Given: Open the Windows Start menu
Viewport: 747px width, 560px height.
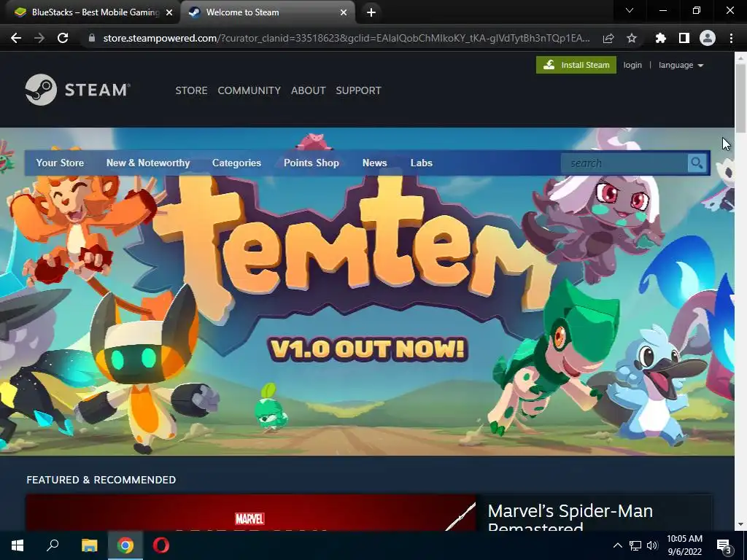Looking at the screenshot, I should click(x=18, y=545).
